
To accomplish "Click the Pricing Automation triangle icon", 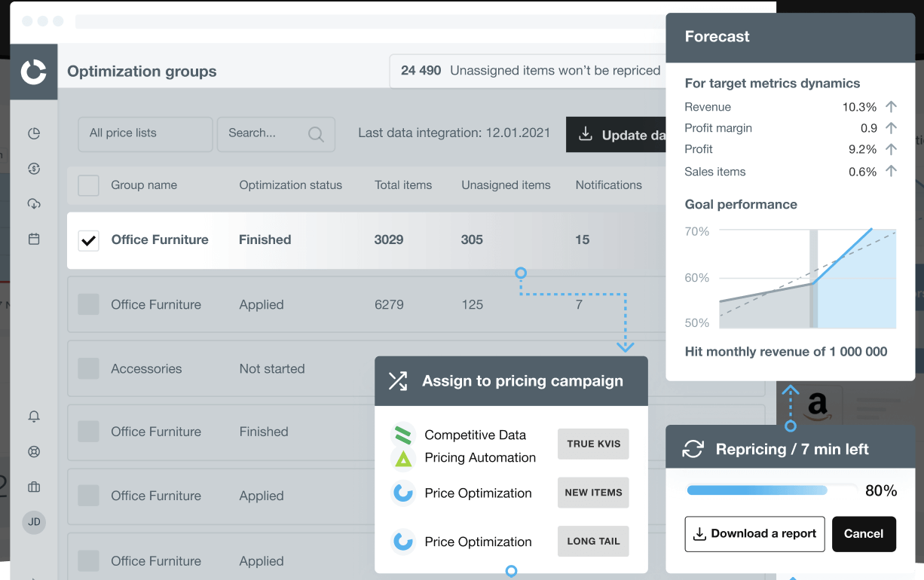I will click(404, 456).
